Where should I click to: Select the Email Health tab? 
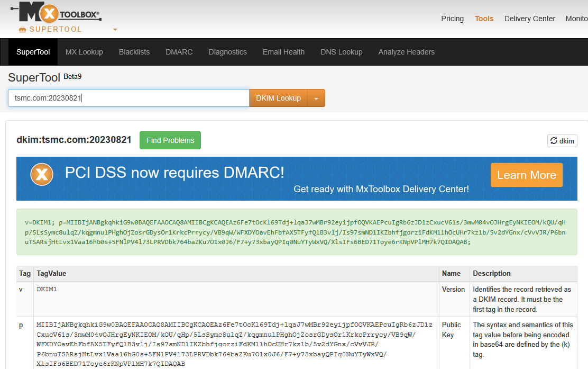click(283, 52)
